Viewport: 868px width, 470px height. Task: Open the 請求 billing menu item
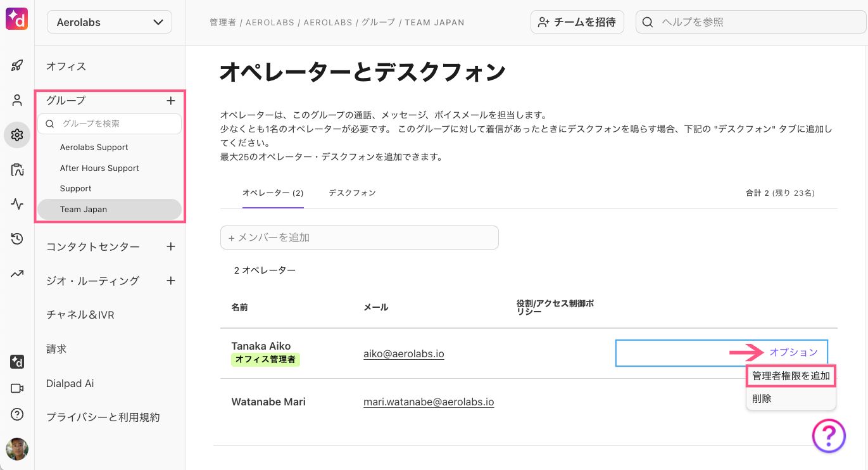tap(56, 349)
